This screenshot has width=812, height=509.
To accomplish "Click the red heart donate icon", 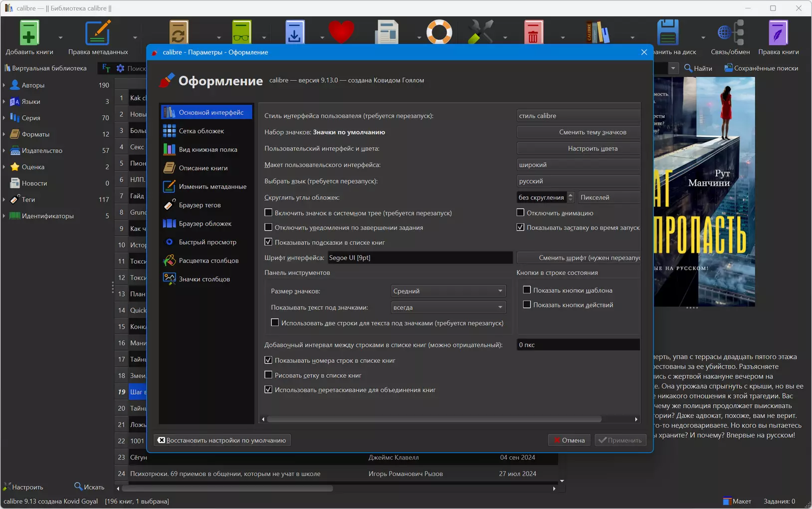I will [341, 32].
